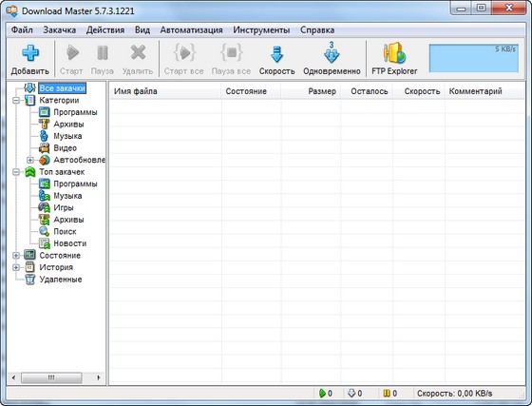Image resolution: width=532 pixels, height=406 pixels.
Task: Sort by Имя файла column header
Action: [x=165, y=91]
